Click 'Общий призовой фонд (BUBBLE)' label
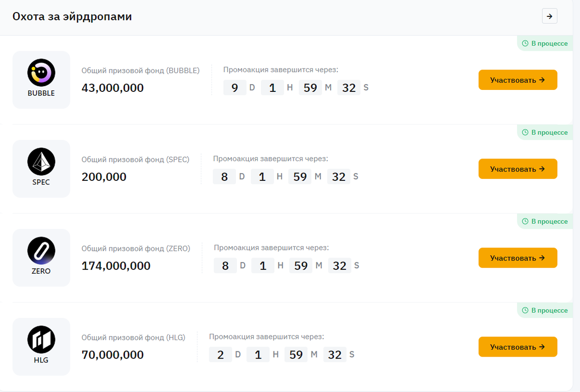 [141, 71]
